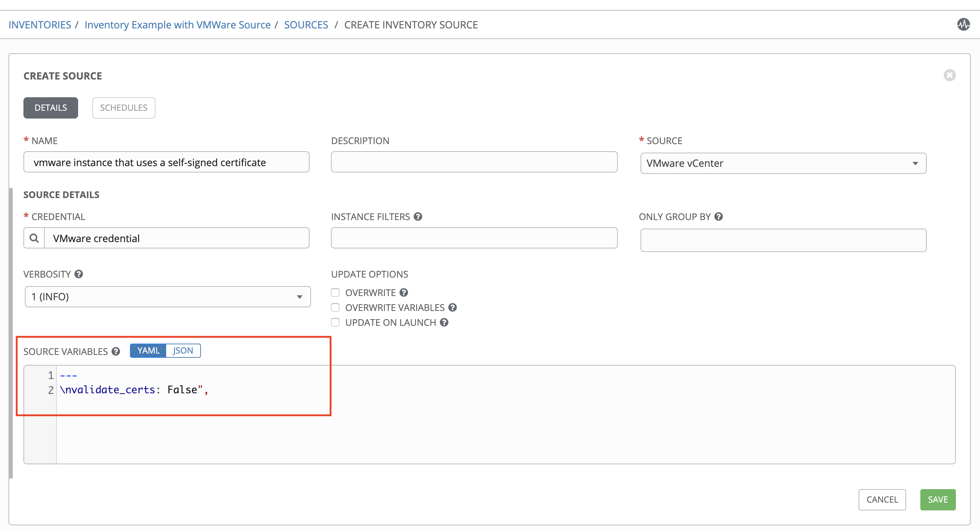The height and width of the screenshot is (531, 980).
Task: Go to Sources breadcrumb
Action: coord(306,25)
